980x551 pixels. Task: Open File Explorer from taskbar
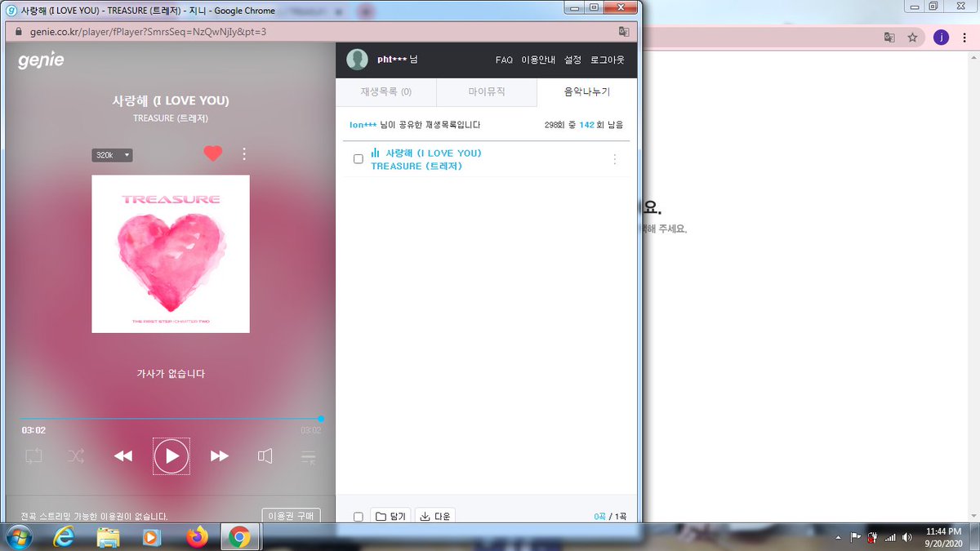[x=109, y=537]
